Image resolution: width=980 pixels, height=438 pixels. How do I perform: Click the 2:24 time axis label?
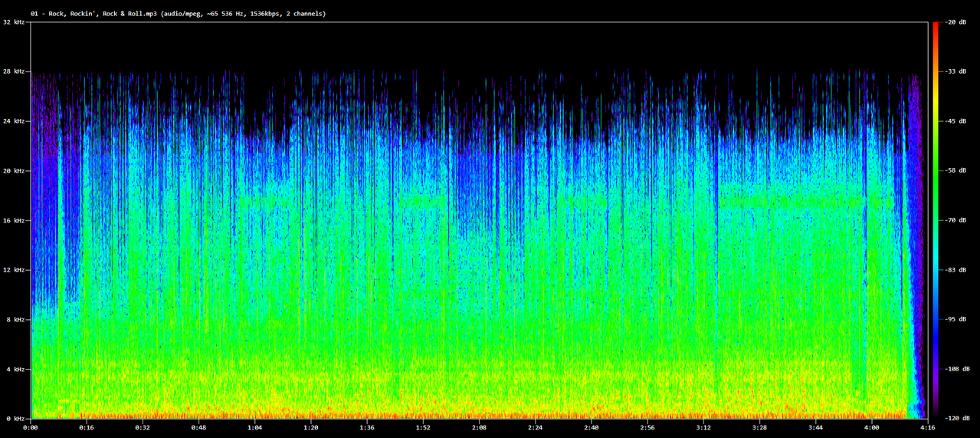[535, 427]
